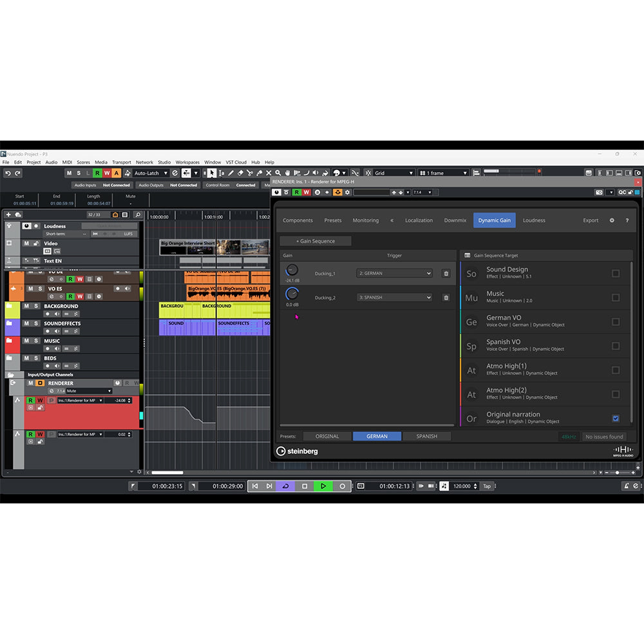
Task: Open renderer plugin settings gear icon
Action: coord(612,220)
